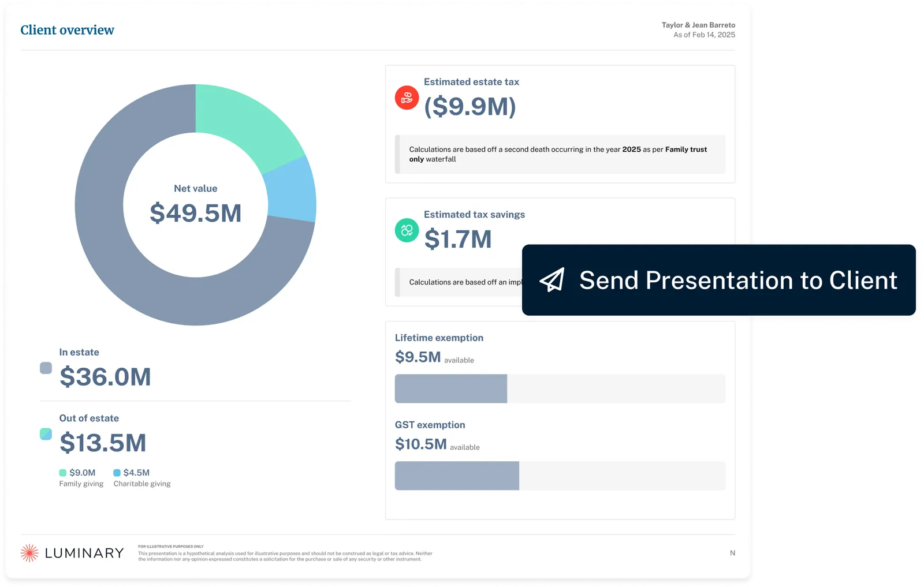
Task: Click the "Family giving" label
Action: (81, 484)
